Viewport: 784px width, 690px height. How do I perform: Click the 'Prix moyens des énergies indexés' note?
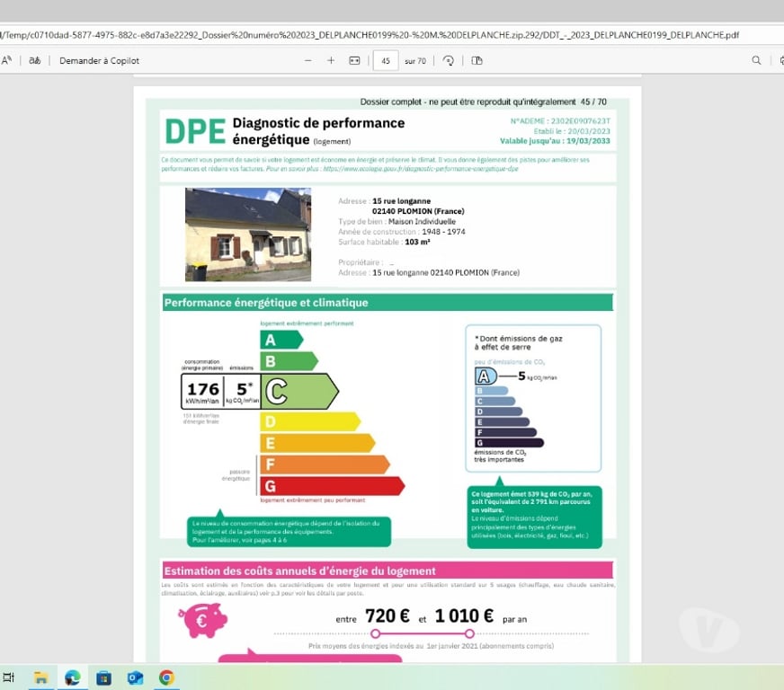click(431, 646)
